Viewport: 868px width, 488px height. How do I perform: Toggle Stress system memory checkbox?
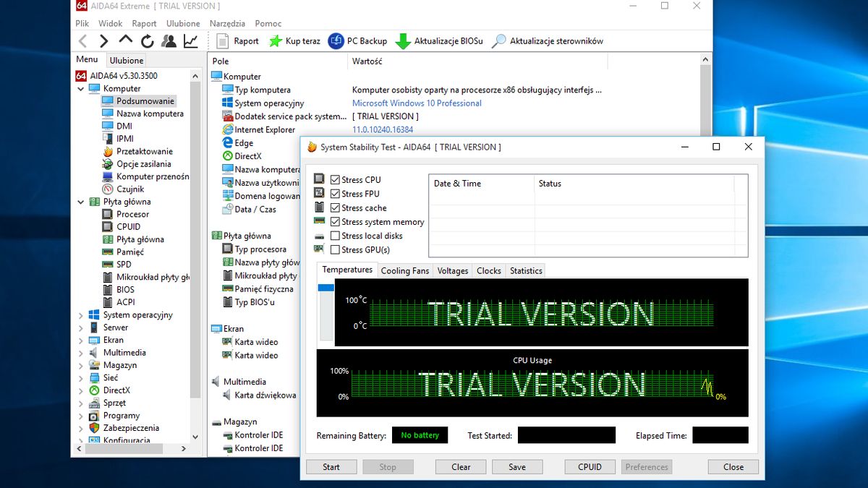point(335,222)
